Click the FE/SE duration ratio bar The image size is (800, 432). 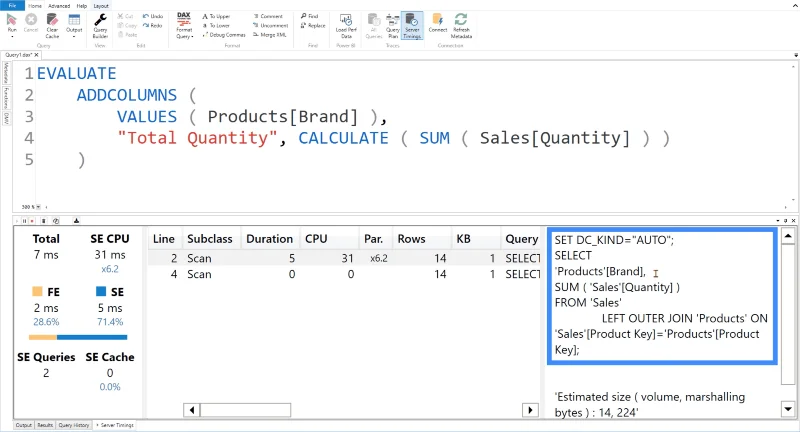(78, 337)
